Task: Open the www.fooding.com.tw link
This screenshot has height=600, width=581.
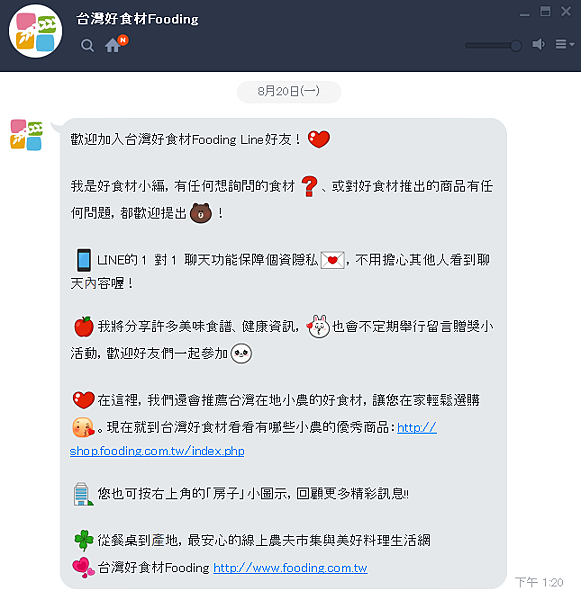Action: pyautogui.click(x=290, y=568)
